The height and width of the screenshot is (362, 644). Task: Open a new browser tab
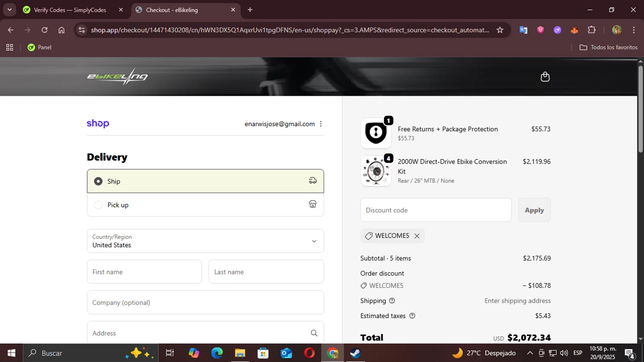250,10
